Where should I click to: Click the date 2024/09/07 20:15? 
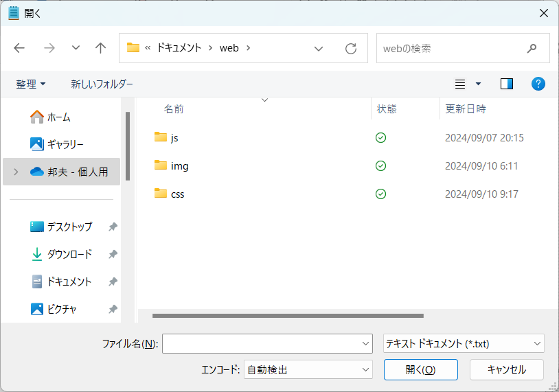point(484,137)
